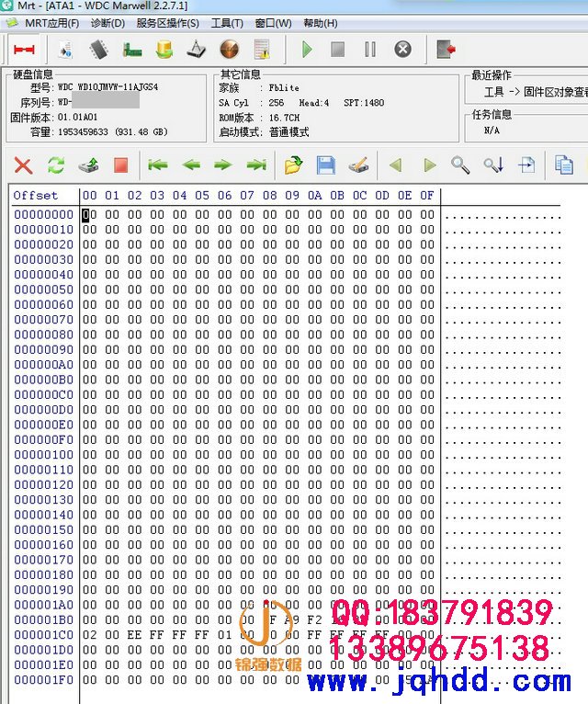588x704 pixels.
Task: Click offset row 00000100
Action: (x=43, y=454)
